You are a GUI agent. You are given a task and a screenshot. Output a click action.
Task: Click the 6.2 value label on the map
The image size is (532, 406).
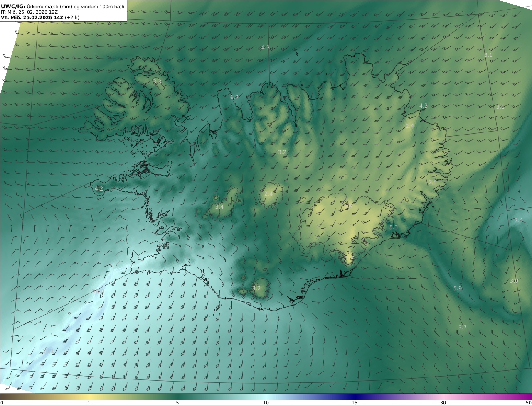[234, 98]
